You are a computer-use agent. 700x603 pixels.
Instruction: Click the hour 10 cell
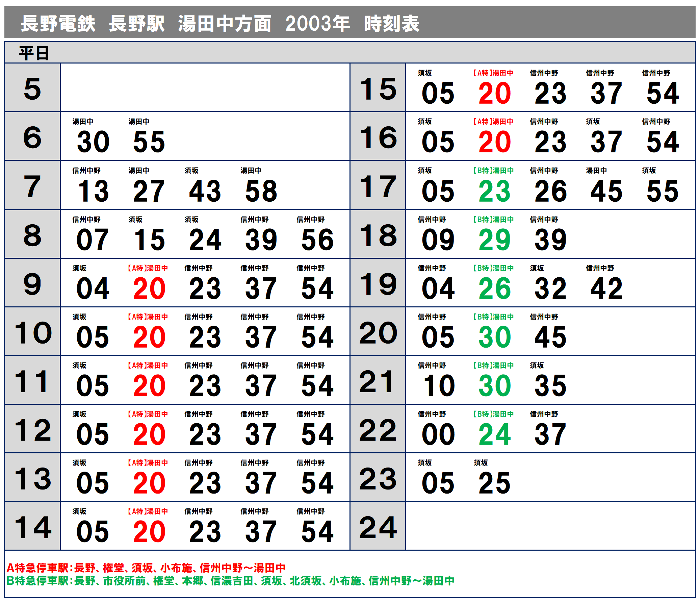point(32,331)
